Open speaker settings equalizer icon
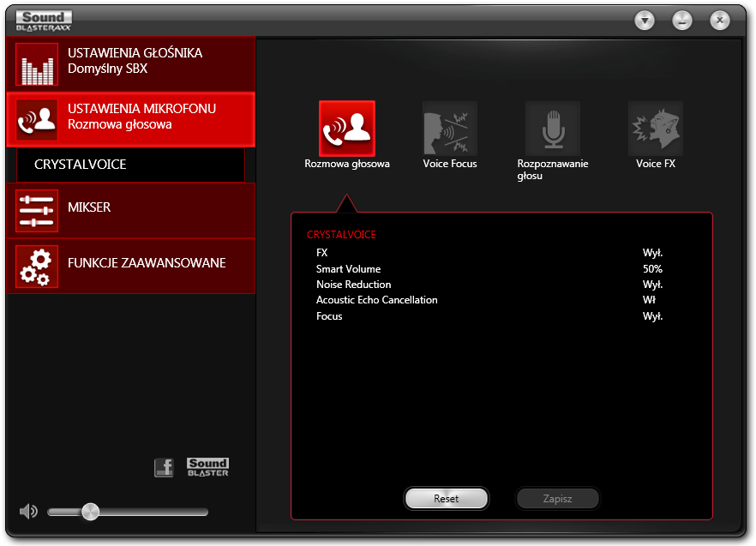The width and height of the screenshot is (756, 546). point(37,64)
